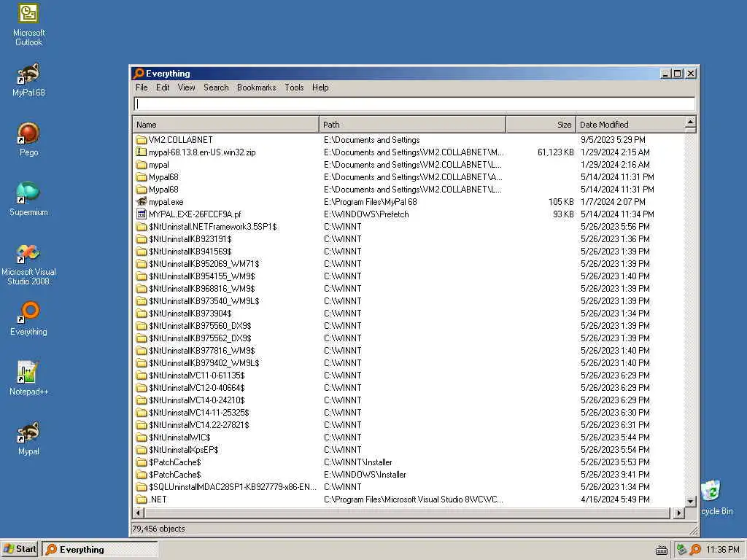The width and height of the screenshot is (747, 560).
Task: Click the zip icon of mypal-68.13.8.en-US.win32.zip
Action: (141, 152)
